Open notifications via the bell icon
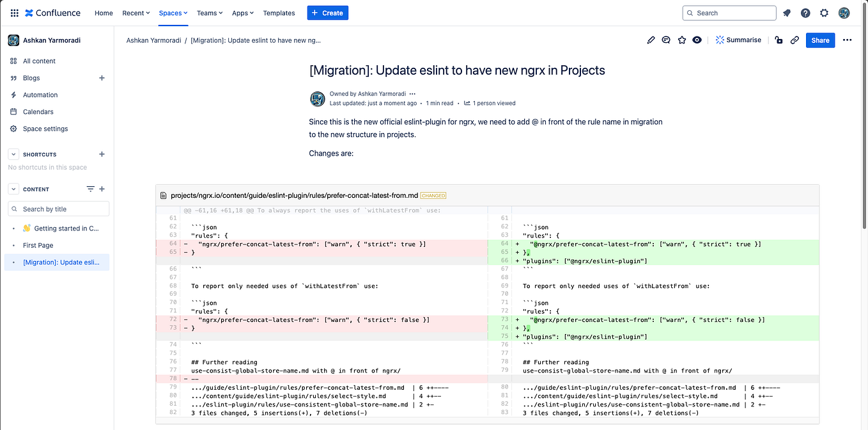The width and height of the screenshot is (868, 430). coord(787,13)
